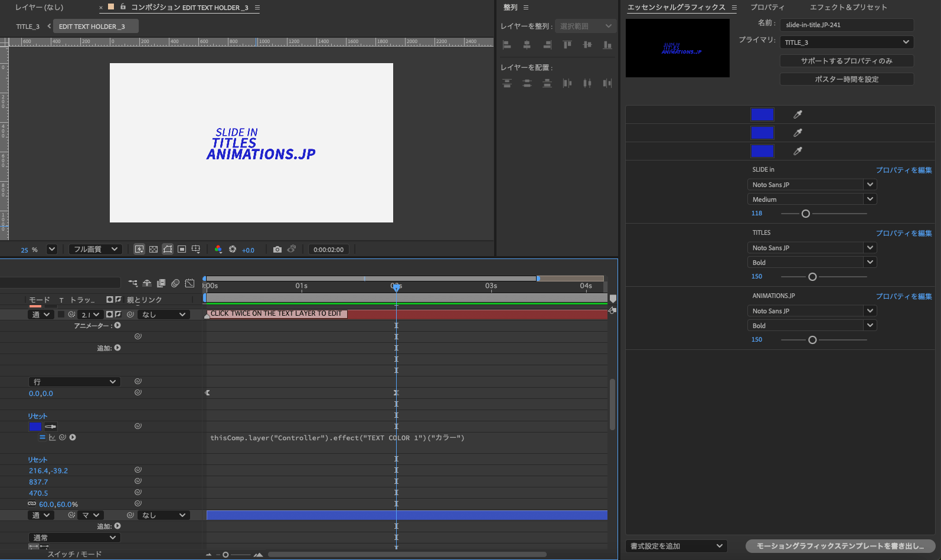Switch to the プロパティ tab

(x=767, y=7)
